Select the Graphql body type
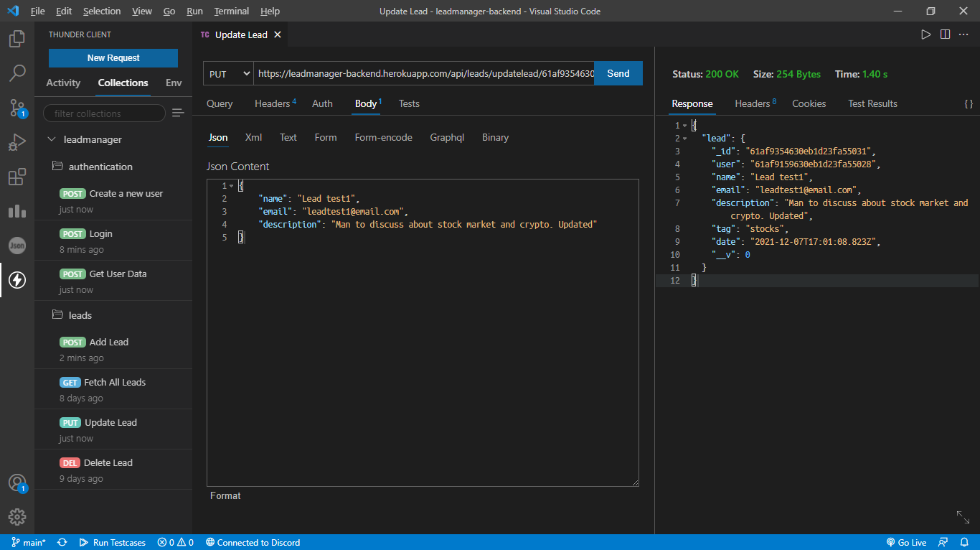 [447, 137]
